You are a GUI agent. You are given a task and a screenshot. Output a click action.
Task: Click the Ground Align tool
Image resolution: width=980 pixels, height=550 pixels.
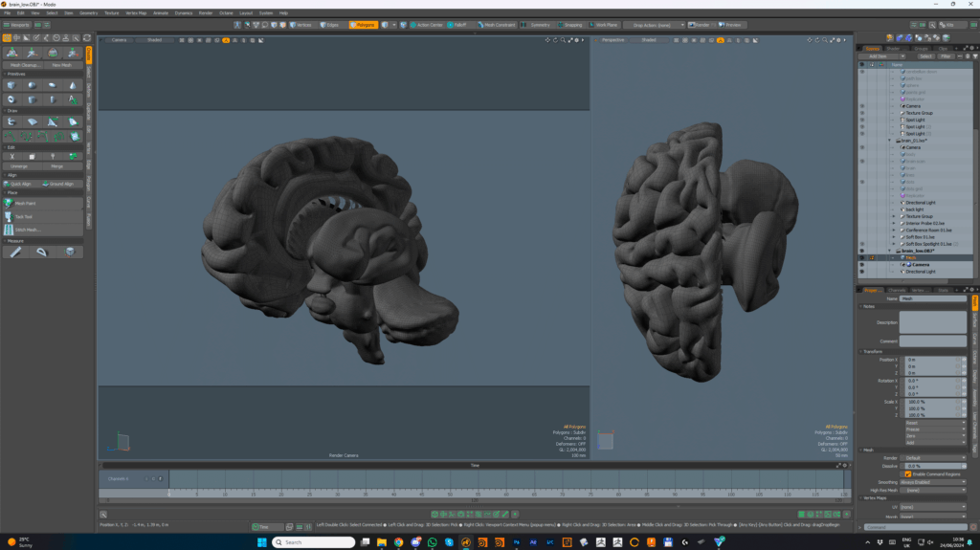61,184
